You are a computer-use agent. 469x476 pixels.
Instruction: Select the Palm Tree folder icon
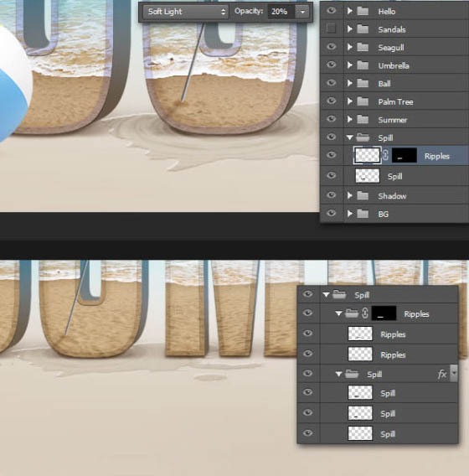pyautogui.click(x=363, y=101)
